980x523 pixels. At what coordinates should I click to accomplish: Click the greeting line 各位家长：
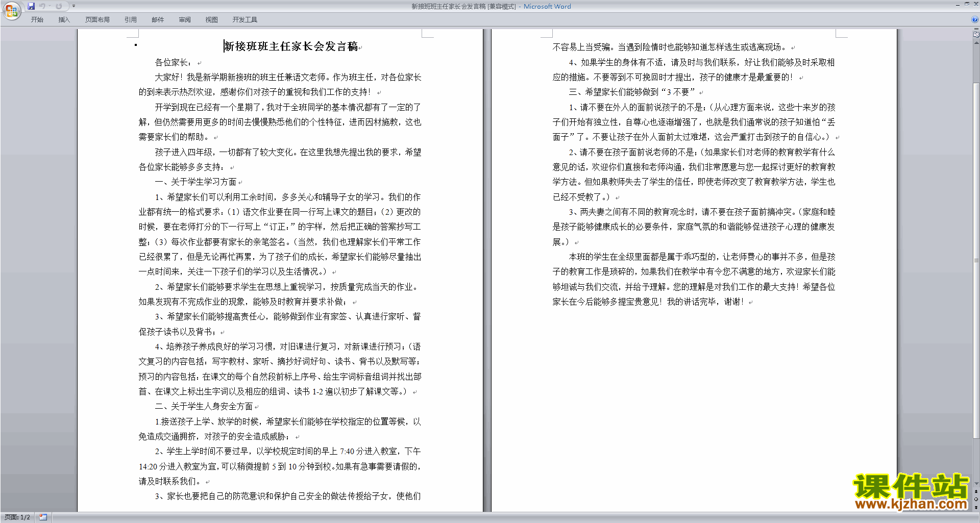click(174, 62)
